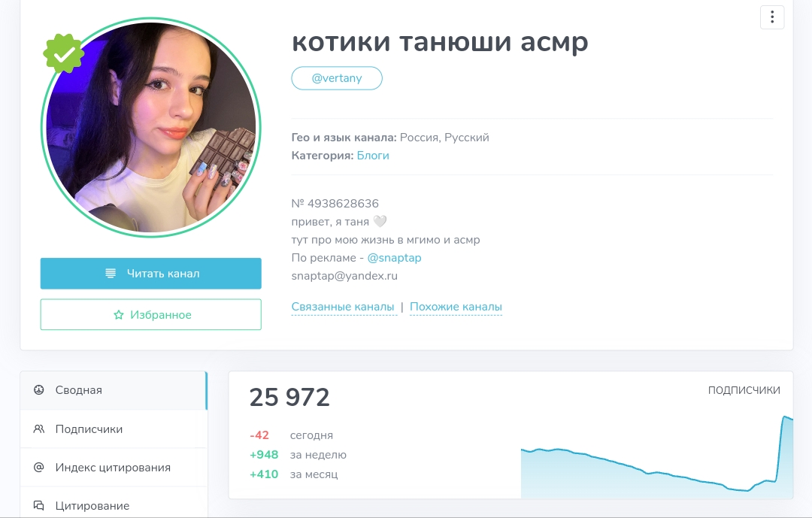Screen dimensions: 812x518
Task: Click the channel avatar photo
Action: point(150,127)
